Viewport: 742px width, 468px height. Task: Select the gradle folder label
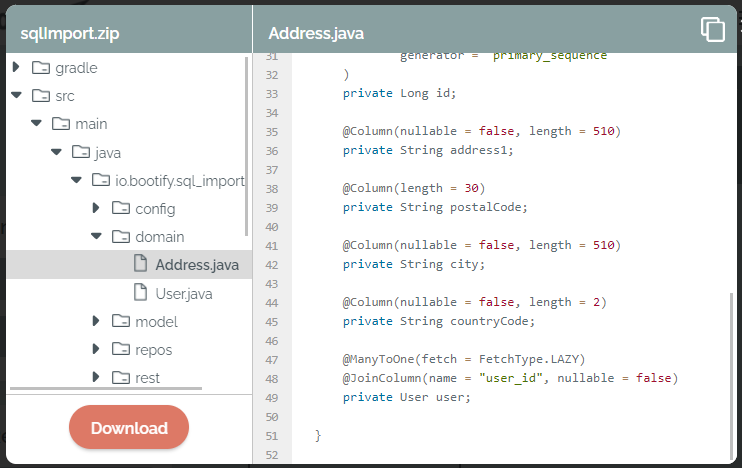click(76, 68)
